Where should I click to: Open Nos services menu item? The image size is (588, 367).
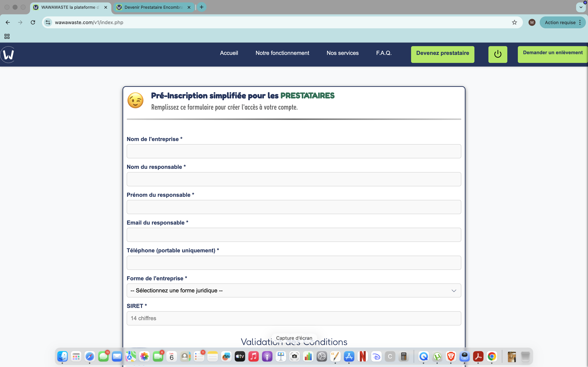(342, 53)
